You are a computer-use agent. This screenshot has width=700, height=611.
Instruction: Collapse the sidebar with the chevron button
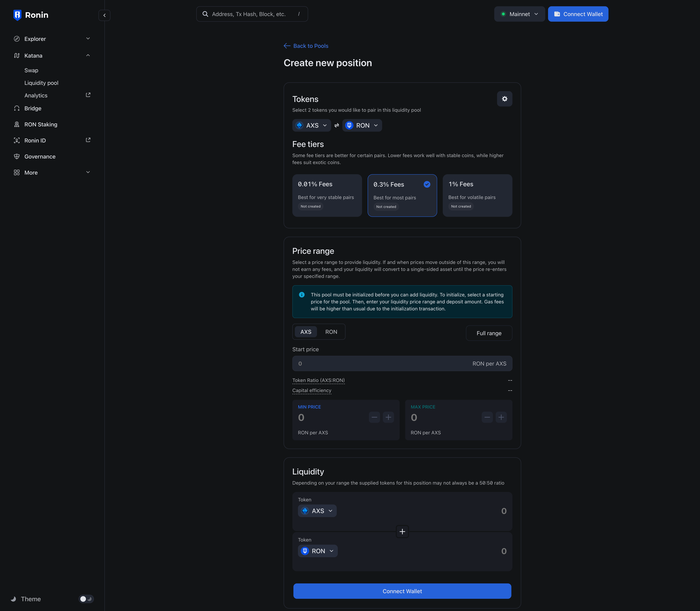pyautogui.click(x=104, y=15)
